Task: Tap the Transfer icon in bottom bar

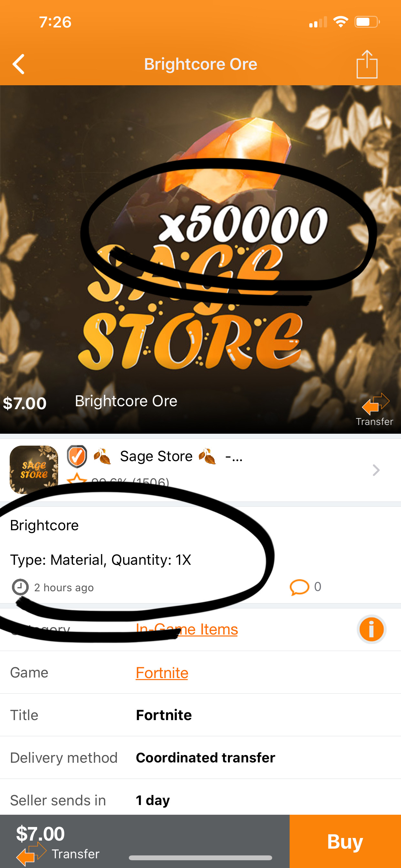Action: pyautogui.click(x=31, y=853)
